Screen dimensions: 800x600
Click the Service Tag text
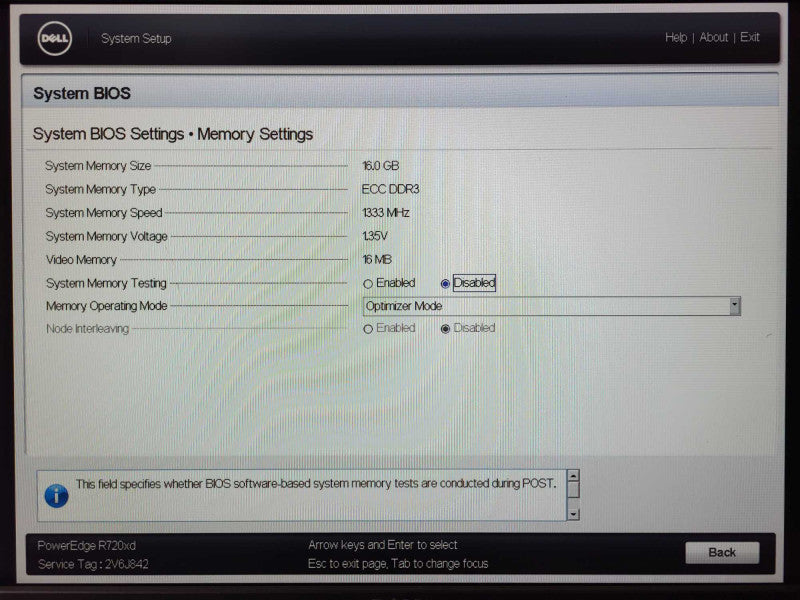(x=93, y=564)
